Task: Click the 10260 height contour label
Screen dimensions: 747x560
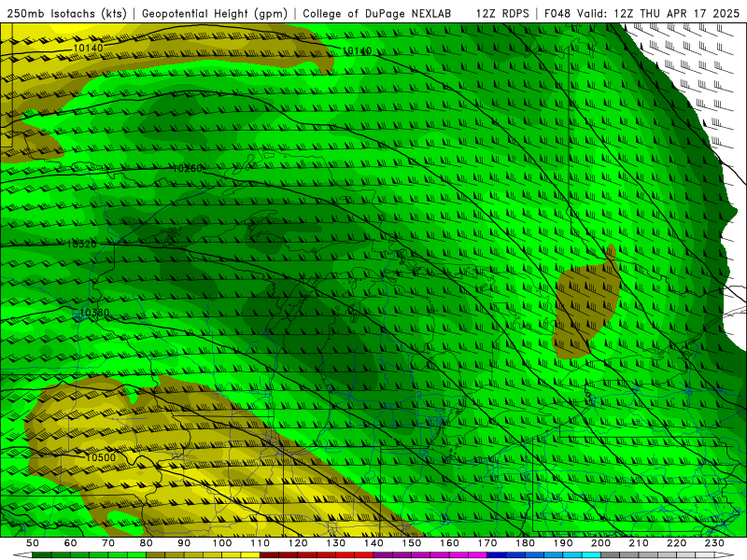Action: tap(188, 169)
